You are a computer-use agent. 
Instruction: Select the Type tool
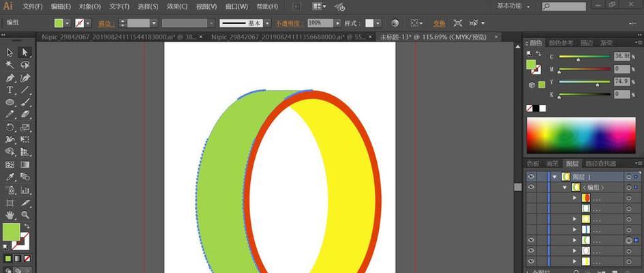pyautogui.click(x=10, y=90)
